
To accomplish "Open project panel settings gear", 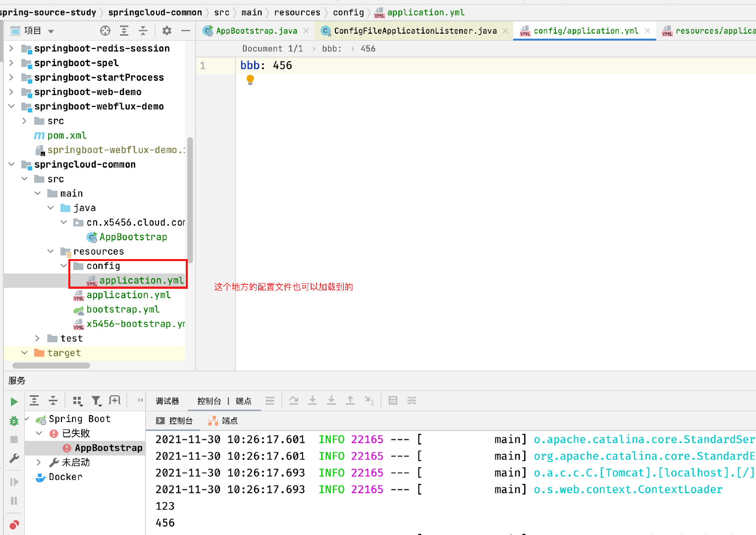I will point(167,31).
